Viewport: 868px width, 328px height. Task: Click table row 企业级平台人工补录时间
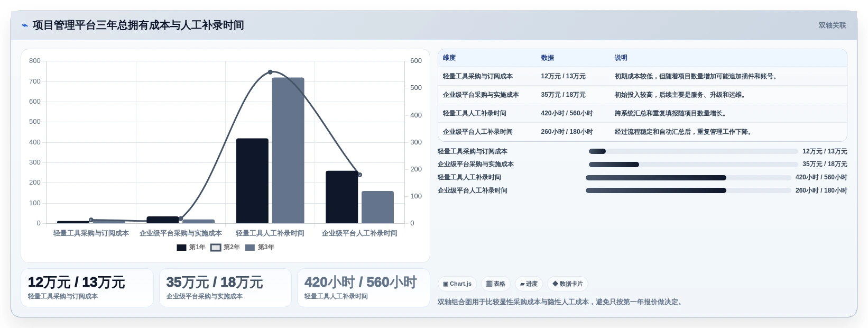pyautogui.click(x=642, y=132)
